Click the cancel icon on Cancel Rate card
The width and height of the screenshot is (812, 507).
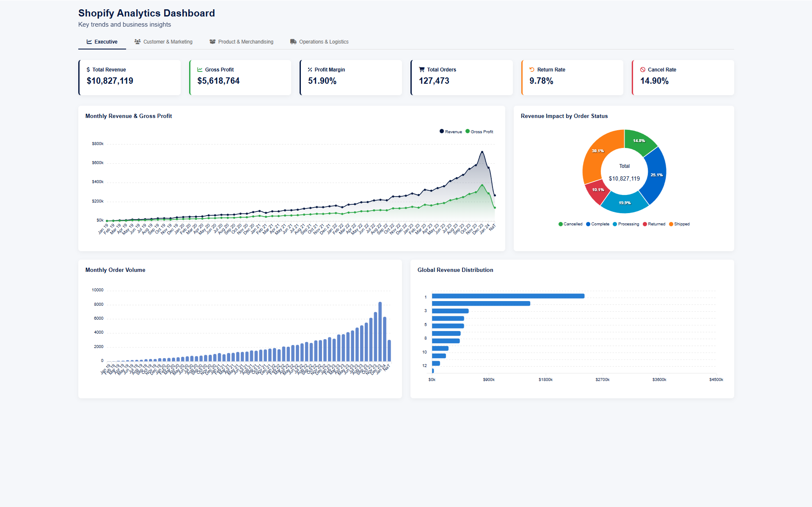click(x=642, y=69)
